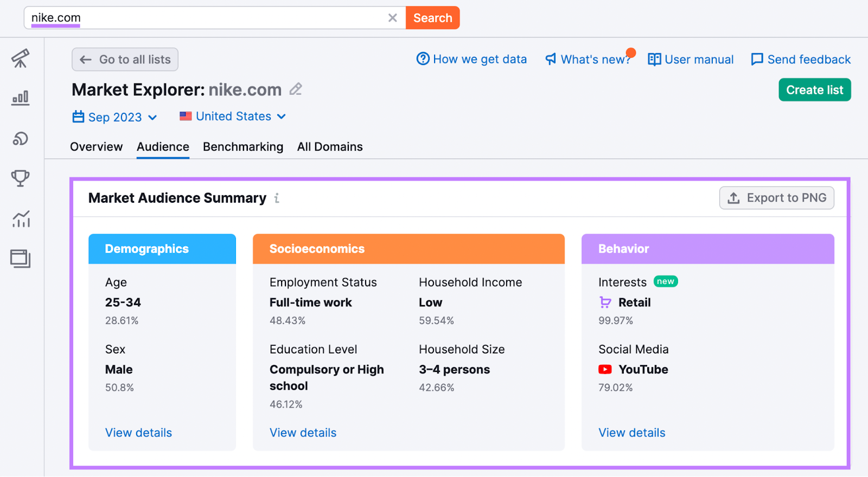Click the 28.61% age percentage
868x477 pixels.
click(122, 321)
